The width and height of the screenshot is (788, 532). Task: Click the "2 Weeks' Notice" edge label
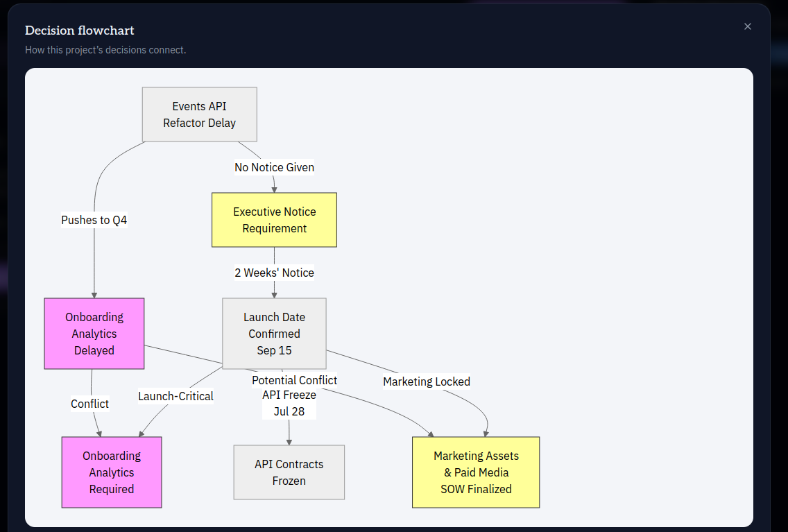coord(275,273)
